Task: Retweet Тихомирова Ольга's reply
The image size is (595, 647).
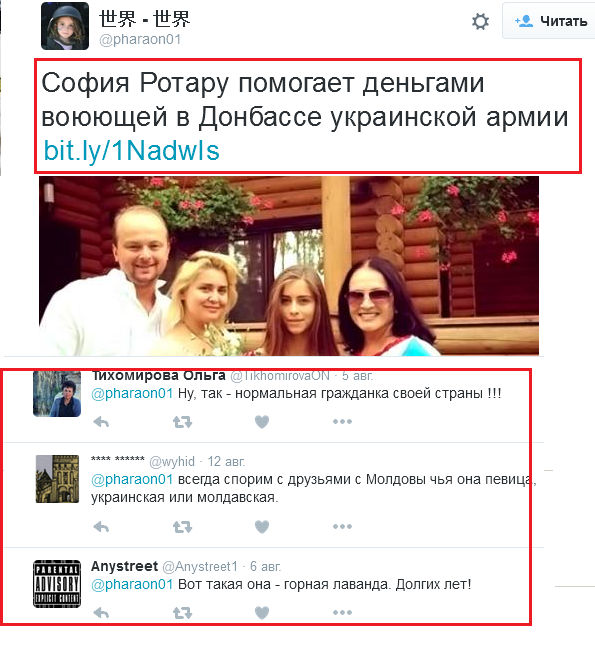Action: (x=182, y=422)
